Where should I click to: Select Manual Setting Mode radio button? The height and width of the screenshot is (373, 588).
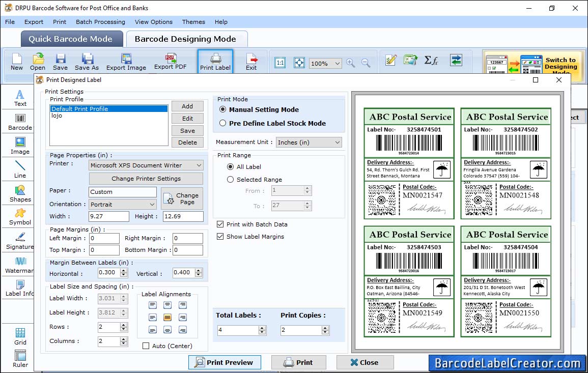click(223, 109)
